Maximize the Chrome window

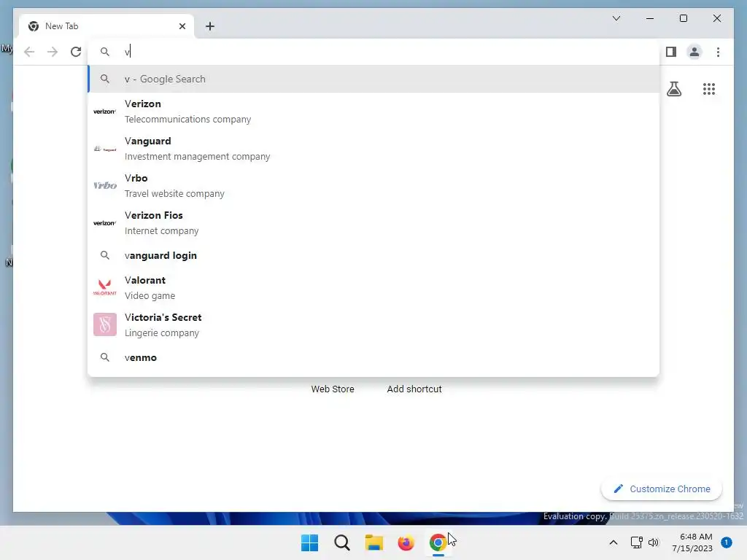683,18
